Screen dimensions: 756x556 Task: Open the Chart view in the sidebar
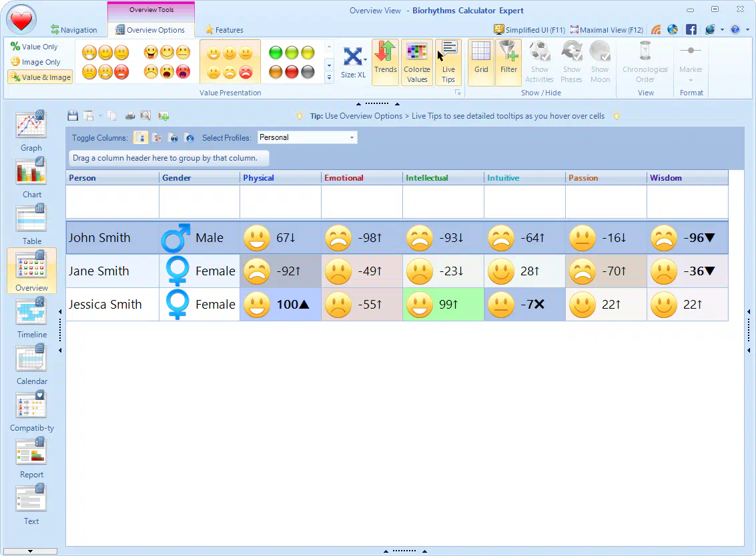[x=31, y=178]
